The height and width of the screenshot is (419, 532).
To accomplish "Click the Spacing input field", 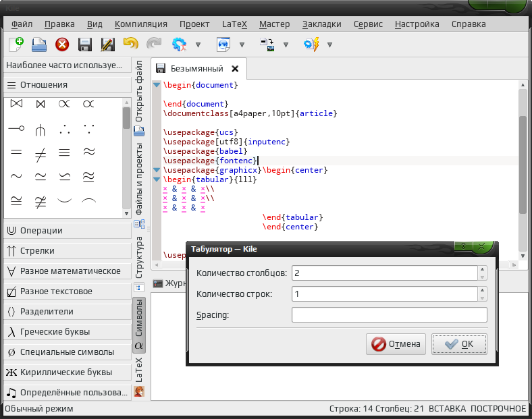I will [x=389, y=315].
